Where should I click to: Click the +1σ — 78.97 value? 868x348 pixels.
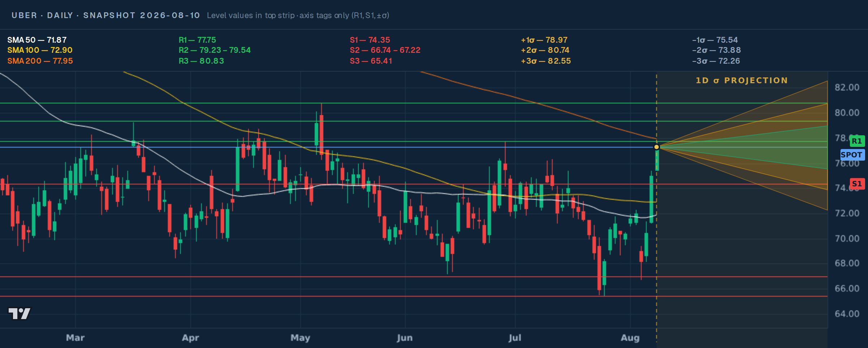[x=544, y=40]
